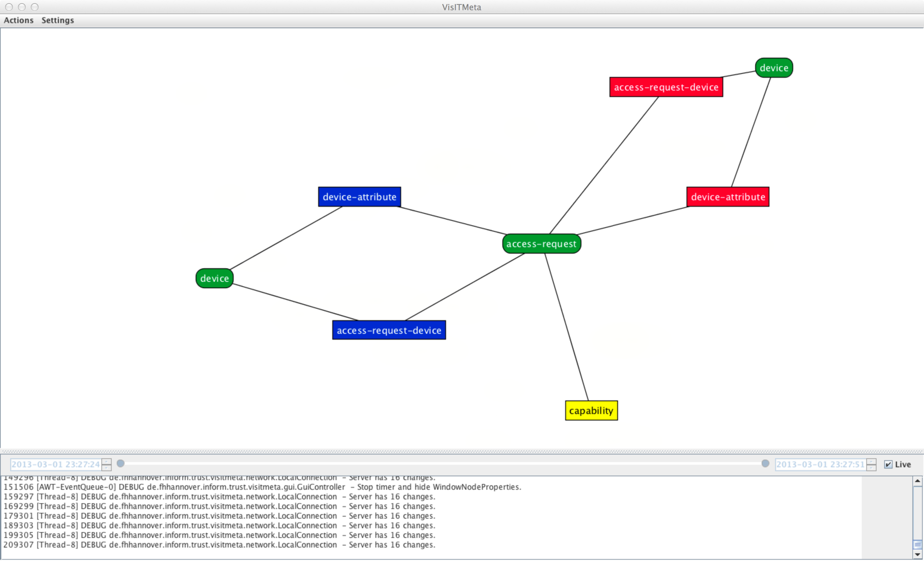Select the red access-request-device node
The image size is (924, 561).
click(666, 87)
